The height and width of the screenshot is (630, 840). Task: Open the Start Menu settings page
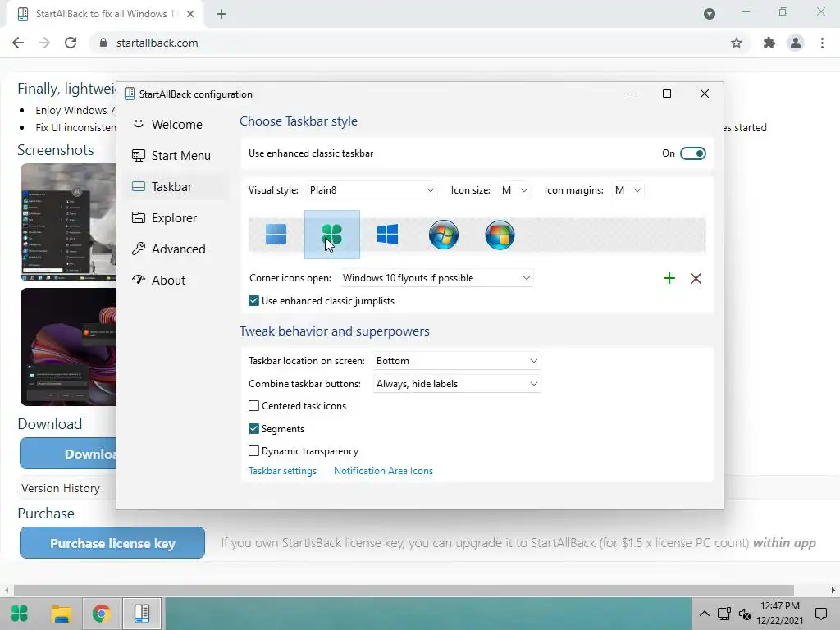click(175, 156)
